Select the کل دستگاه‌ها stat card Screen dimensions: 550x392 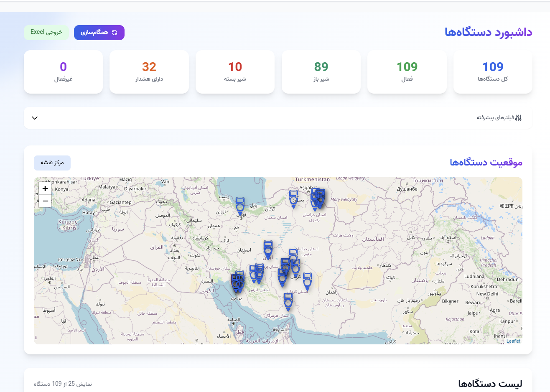492,72
